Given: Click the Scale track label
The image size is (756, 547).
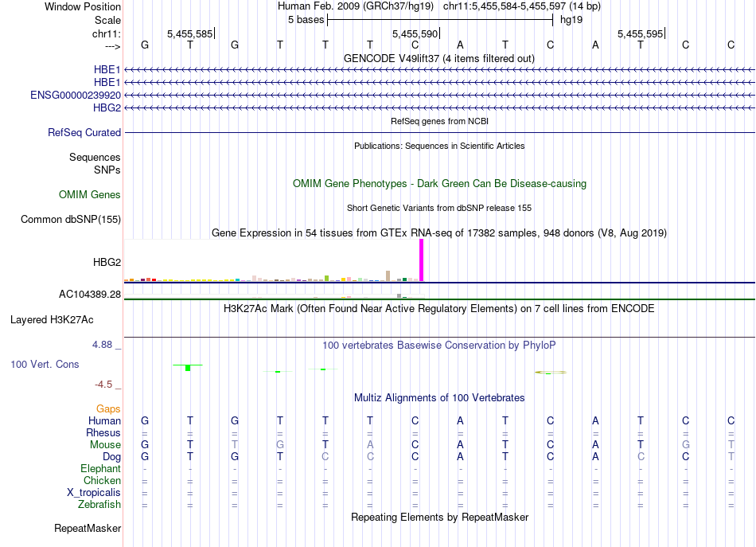Looking at the screenshot, I should click(107, 20).
